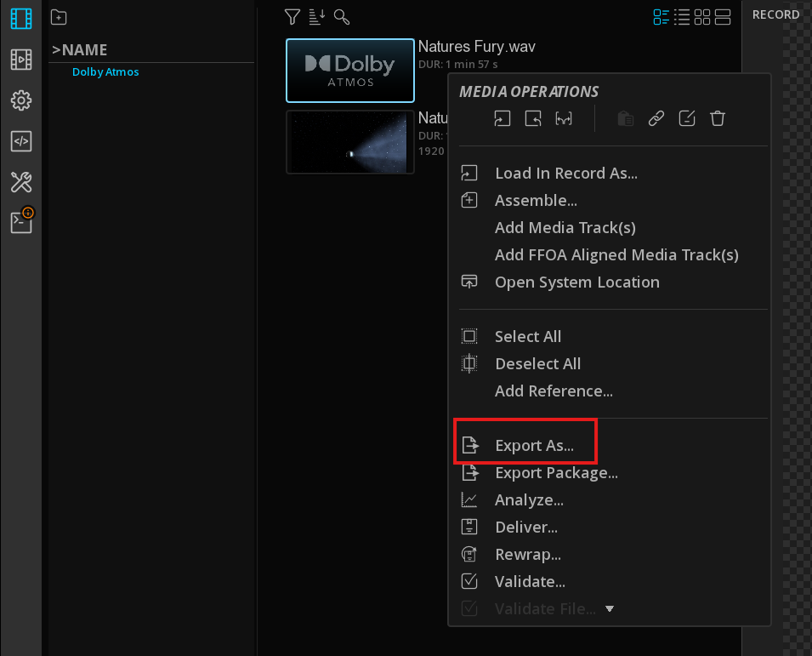Open the code scripting panel icon
Image resolution: width=812 pixels, height=656 pixels.
tap(21, 141)
